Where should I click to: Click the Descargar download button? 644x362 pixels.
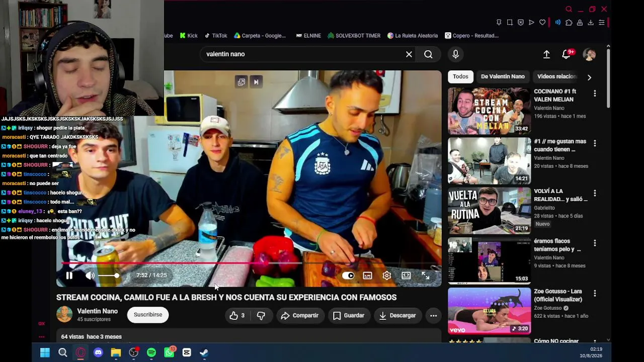click(x=397, y=316)
